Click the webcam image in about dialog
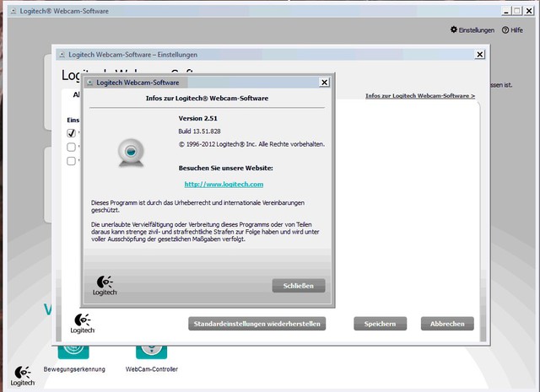Image resolution: width=540 pixels, height=392 pixels. (x=131, y=153)
